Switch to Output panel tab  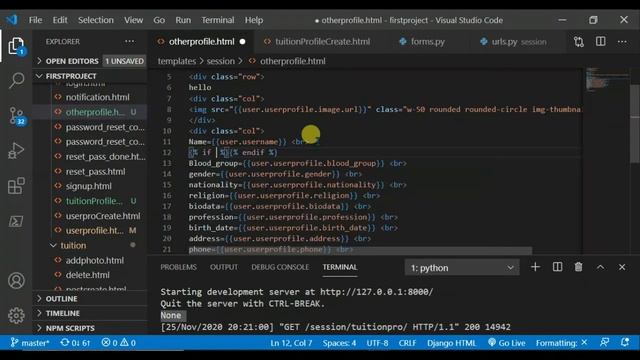click(224, 267)
